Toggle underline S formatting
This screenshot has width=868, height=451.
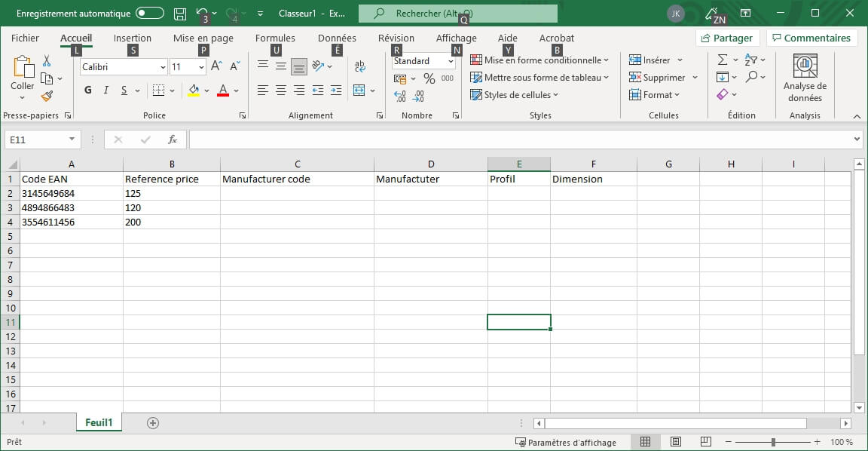(124, 91)
